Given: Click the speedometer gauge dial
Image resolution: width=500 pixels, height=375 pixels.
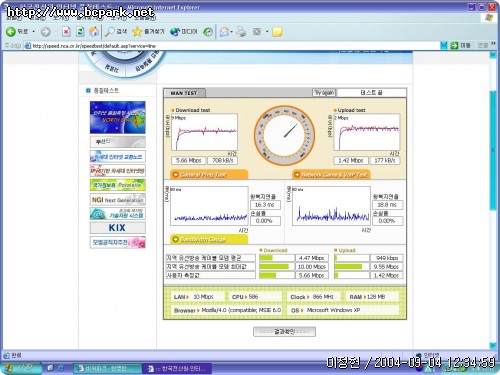Looking at the screenshot, I should pos(284,136).
